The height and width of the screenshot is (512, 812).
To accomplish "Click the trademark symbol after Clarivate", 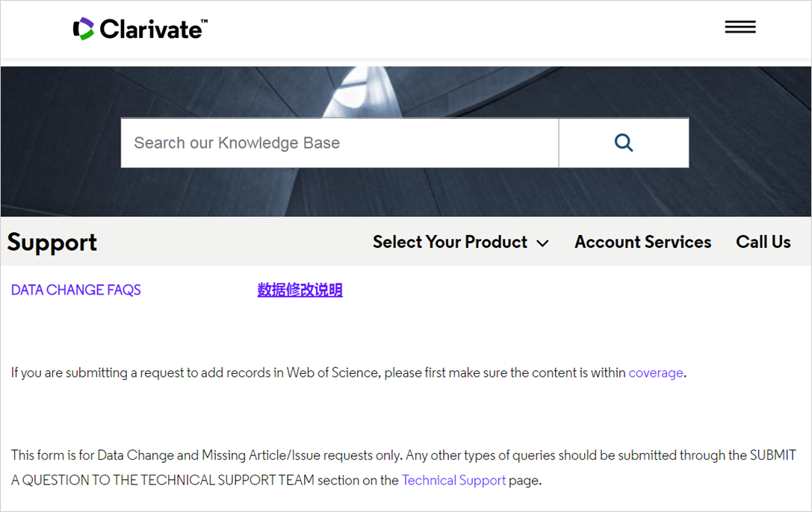I will click(x=204, y=22).
